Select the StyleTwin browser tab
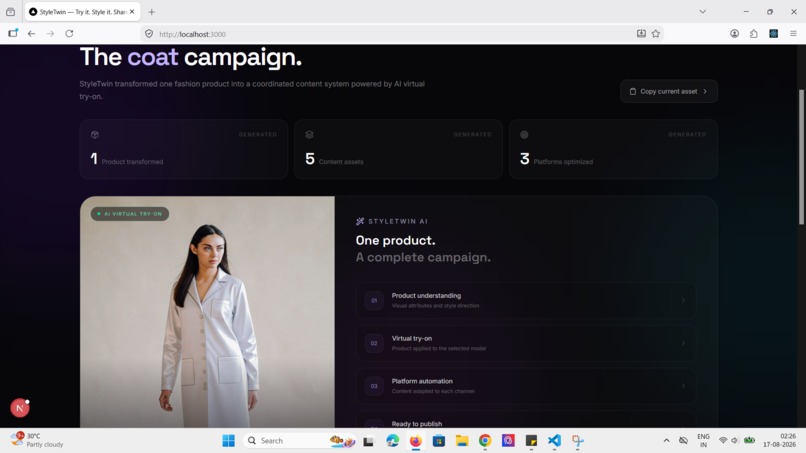Image resolution: width=806 pixels, height=453 pixels. pos(82,11)
